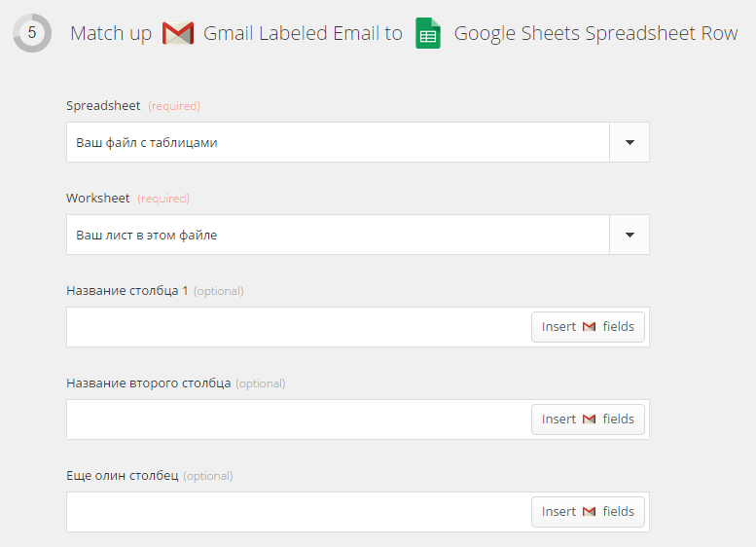Open Spreadsheet dropdown arrow

[x=630, y=142]
